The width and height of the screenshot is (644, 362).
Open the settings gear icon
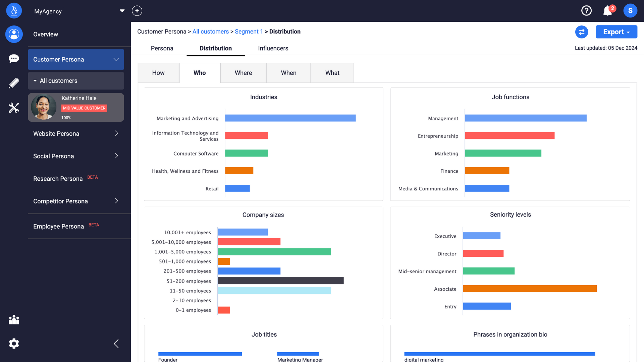click(14, 344)
